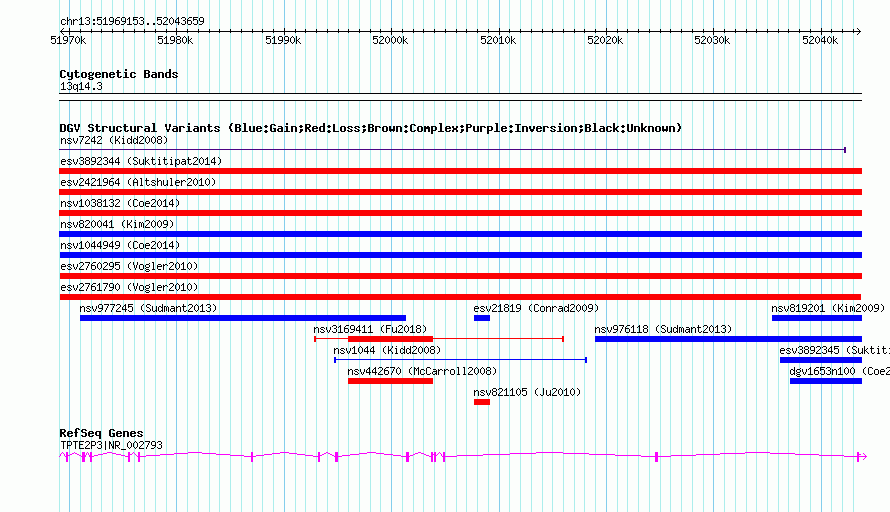Screen dimensions: 890x512
Task: Click the thin purple nsv7242 inversion line
Action: click(452, 150)
